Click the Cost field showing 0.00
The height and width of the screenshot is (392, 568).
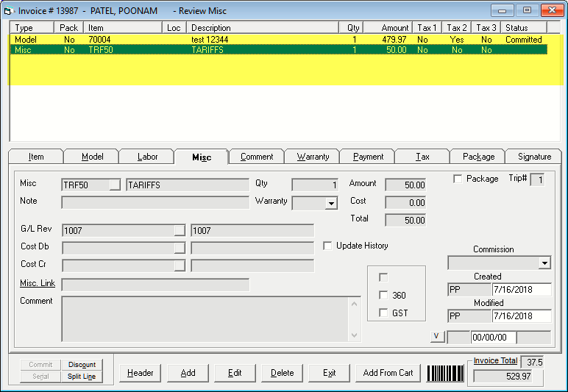tap(405, 203)
